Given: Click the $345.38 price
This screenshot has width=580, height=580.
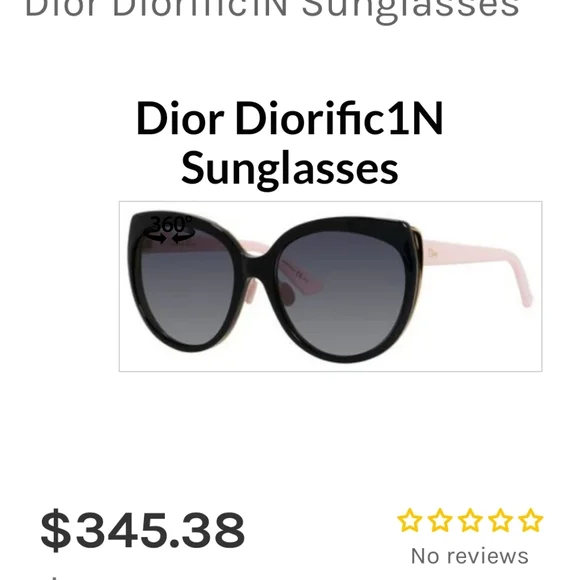Looking at the screenshot, I should (143, 529).
